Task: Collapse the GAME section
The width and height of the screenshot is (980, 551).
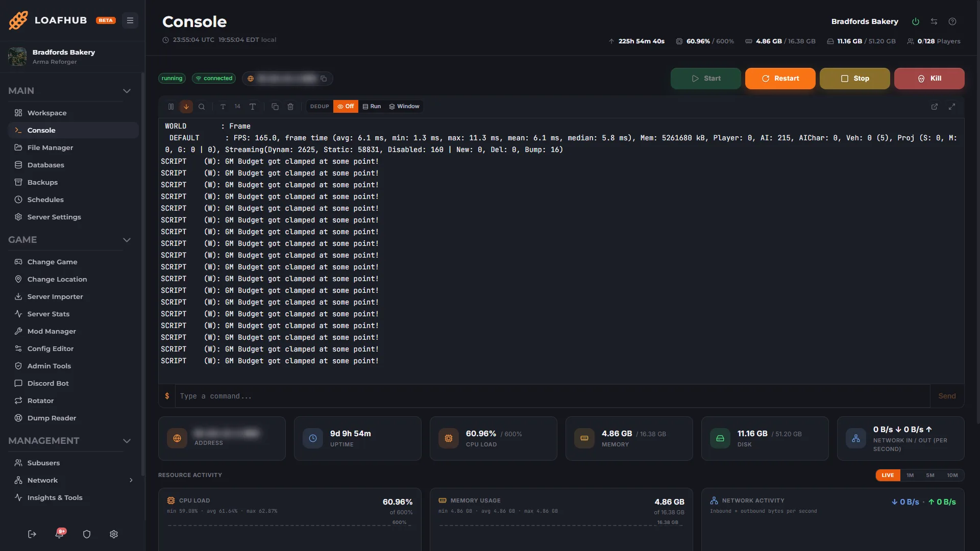Action: 127,240
